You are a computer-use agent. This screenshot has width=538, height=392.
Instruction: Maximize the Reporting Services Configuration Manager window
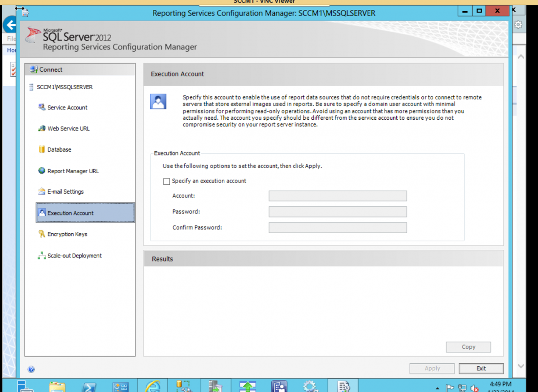(x=479, y=10)
